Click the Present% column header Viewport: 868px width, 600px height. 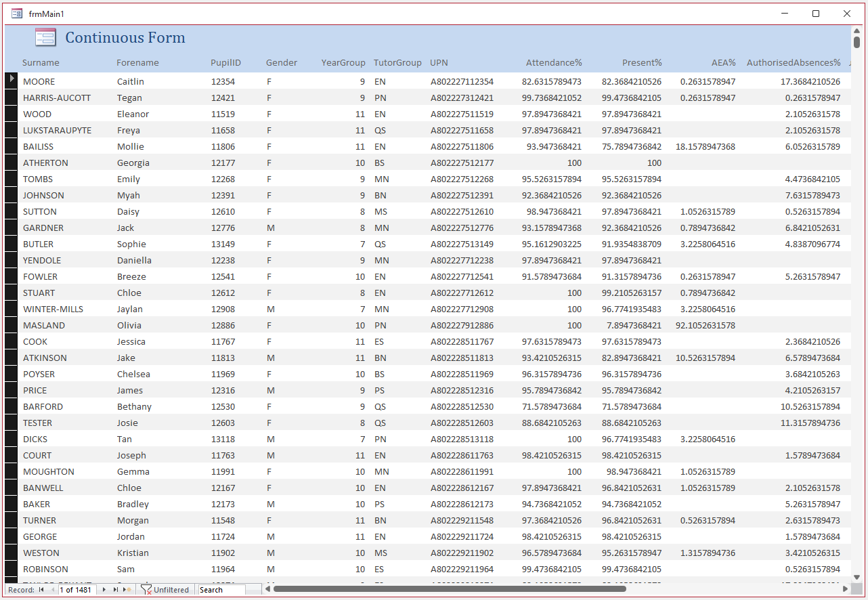(x=642, y=62)
